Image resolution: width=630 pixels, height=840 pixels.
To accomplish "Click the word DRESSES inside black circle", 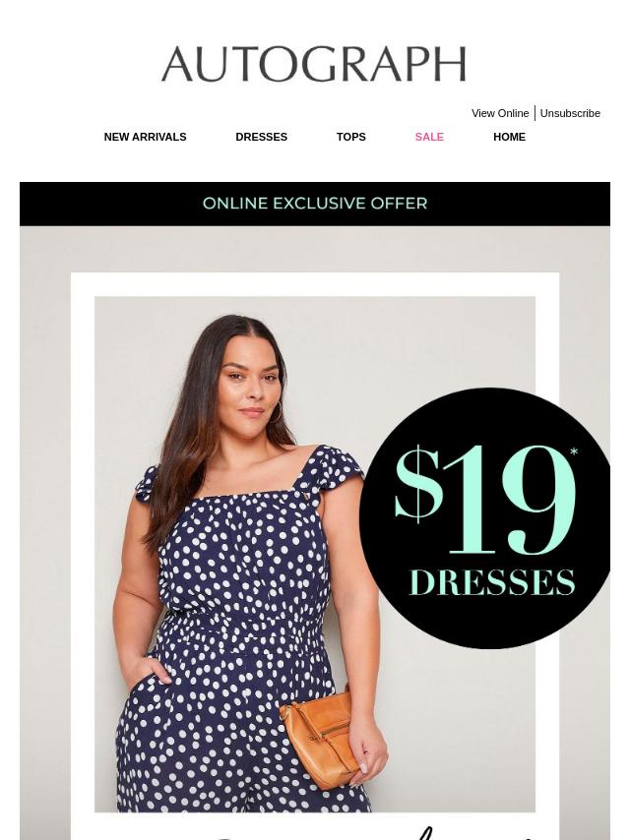I will click(x=491, y=582).
